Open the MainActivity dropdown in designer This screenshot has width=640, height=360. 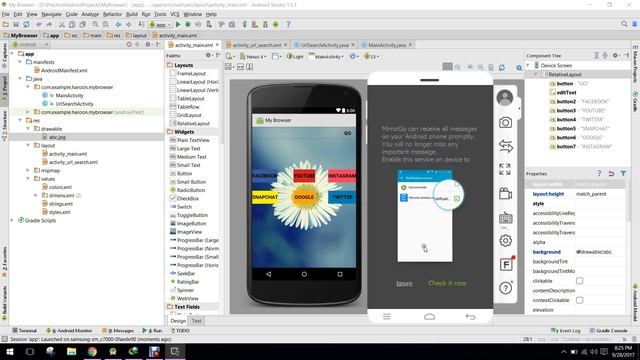[x=327, y=56]
